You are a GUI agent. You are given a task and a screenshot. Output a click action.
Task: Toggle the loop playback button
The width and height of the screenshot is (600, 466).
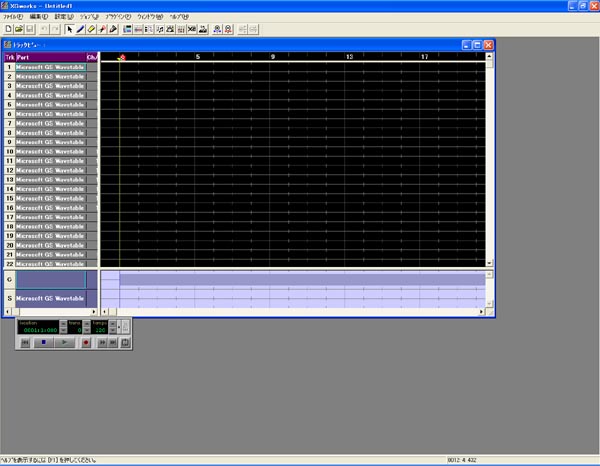(x=125, y=342)
